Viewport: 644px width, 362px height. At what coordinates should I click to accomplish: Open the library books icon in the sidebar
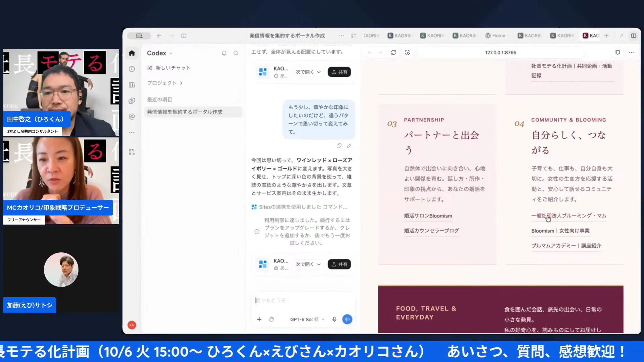click(132, 85)
